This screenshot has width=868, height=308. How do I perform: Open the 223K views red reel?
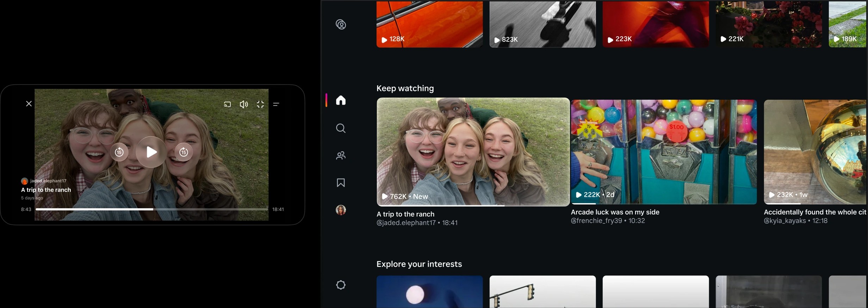click(x=656, y=24)
